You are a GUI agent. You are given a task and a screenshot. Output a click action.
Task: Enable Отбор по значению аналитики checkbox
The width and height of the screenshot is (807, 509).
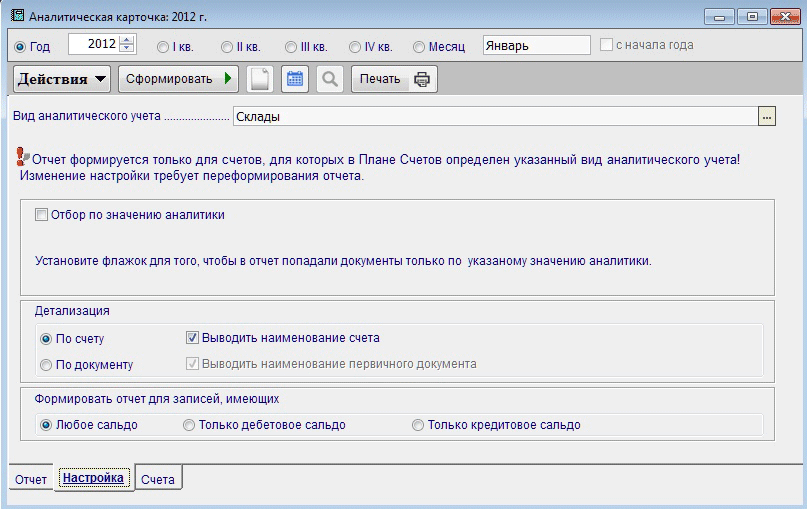(41, 215)
